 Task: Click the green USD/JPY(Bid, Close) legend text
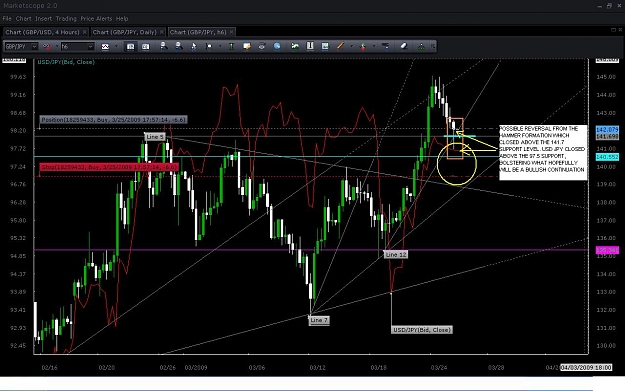pyautogui.click(x=66, y=62)
